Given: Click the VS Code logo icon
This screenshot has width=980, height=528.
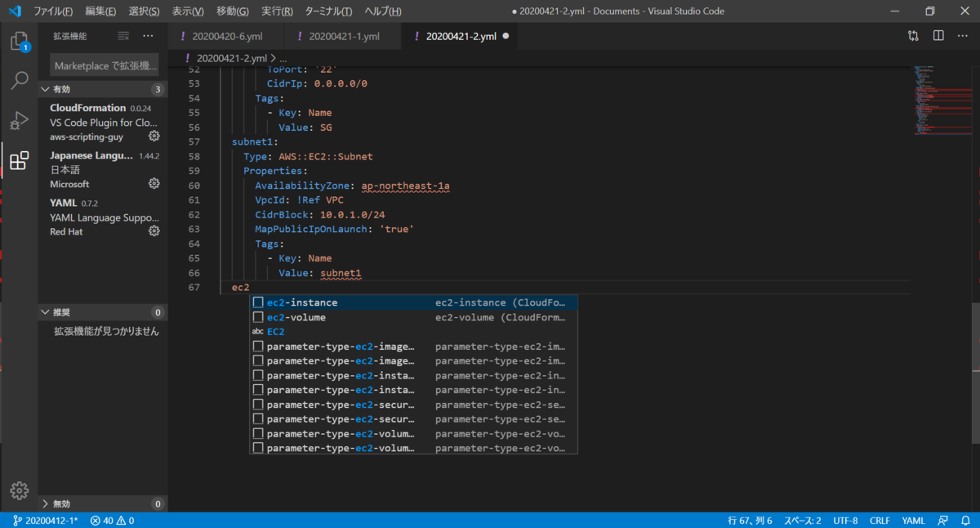Looking at the screenshot, I should click(14, 11).
